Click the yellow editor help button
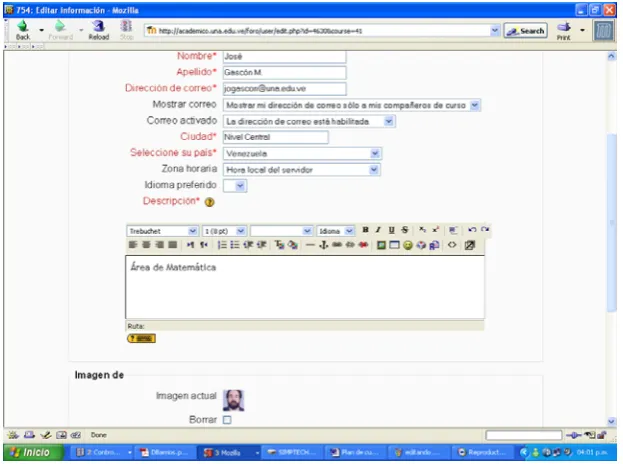Screen dimensions: 623x464 141,338
